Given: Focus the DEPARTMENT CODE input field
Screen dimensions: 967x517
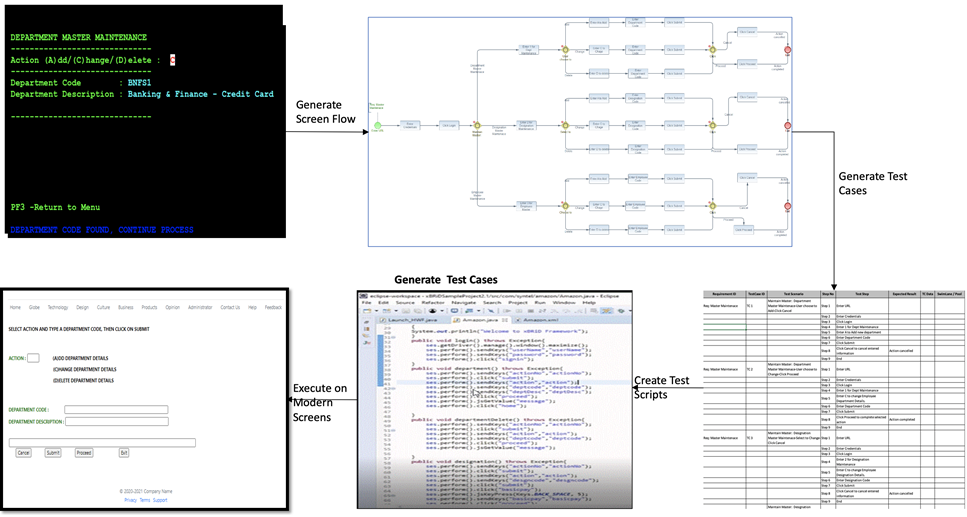Looking at the screenshot, I should pos(116,410).
